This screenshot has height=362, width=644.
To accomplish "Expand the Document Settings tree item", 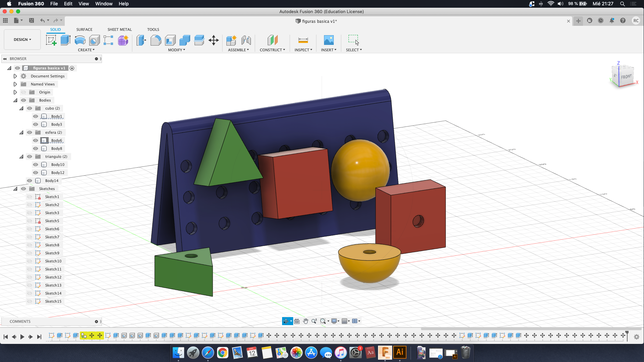I will (15, 76).
